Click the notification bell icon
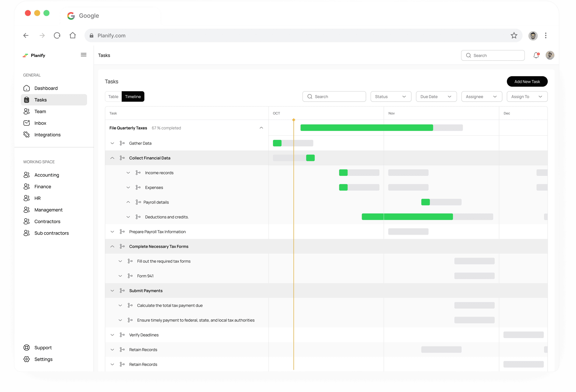576x392 pixels. click(x=536, y=55)
